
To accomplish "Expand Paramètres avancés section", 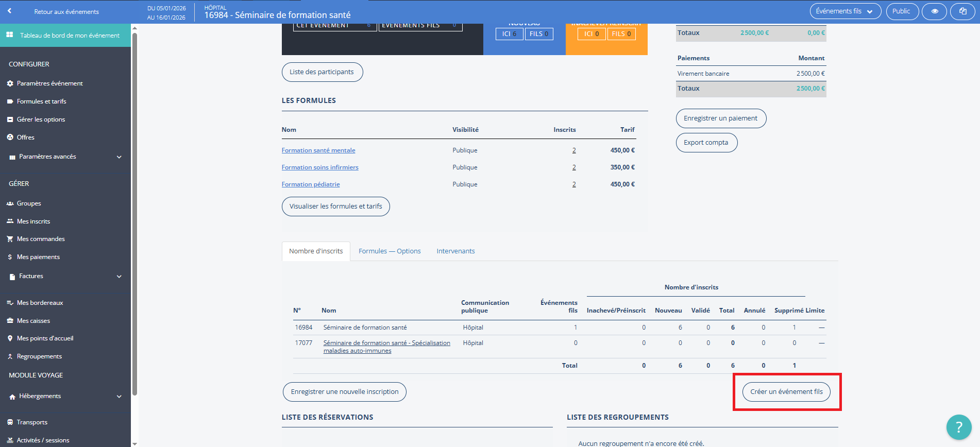I will (x=119, y=157).
